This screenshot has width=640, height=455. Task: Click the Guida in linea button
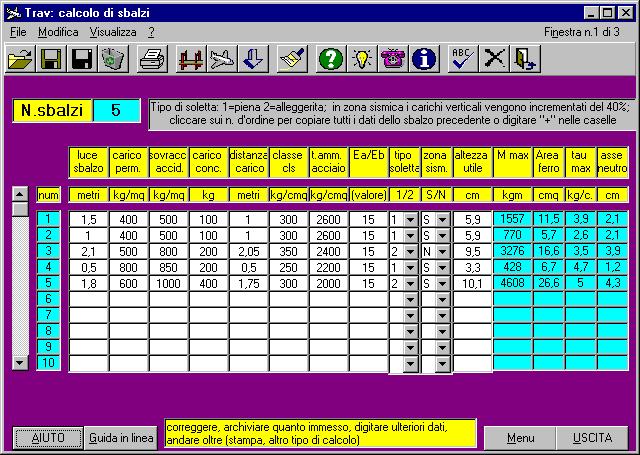click(119, 438)
